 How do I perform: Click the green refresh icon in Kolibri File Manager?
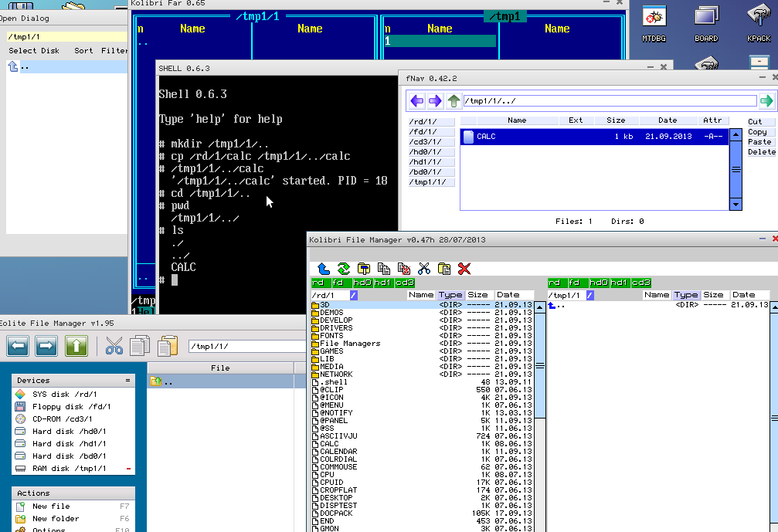tap(344, 269)
